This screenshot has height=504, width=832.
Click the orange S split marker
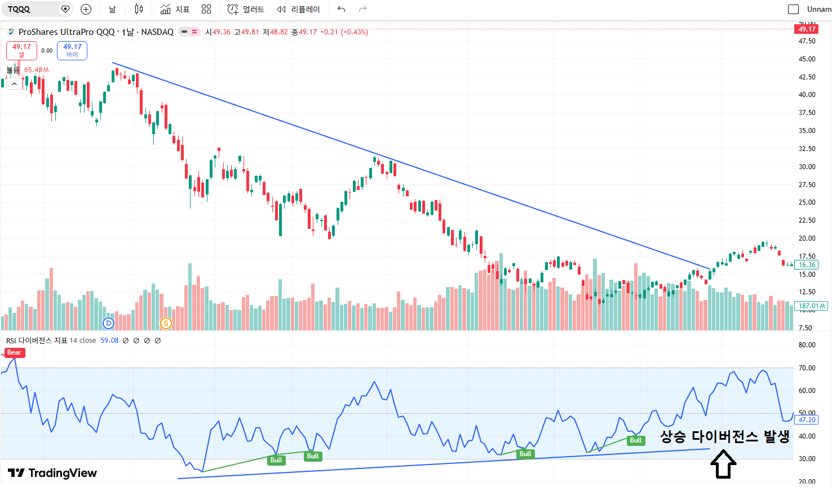click(166, 323)
